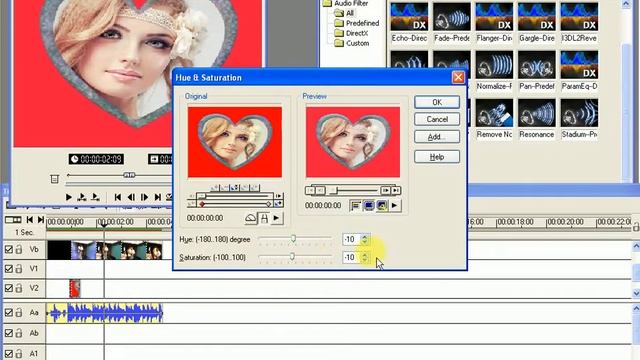Viewport: 640px width, 360px height.
Task: Click the first preview option icon beside timecode
Action: [356, 206]
